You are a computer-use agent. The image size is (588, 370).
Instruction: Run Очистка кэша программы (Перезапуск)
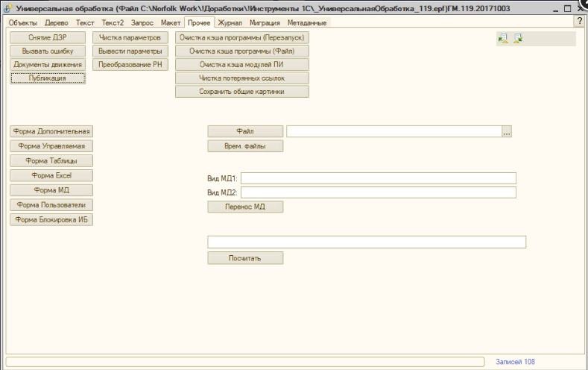pyautogui.click(x=241, y=37)
